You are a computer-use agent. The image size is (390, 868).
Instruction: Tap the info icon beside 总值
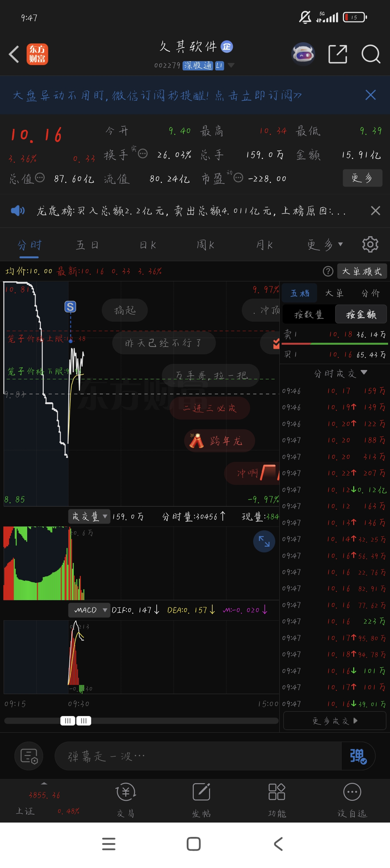40,178
